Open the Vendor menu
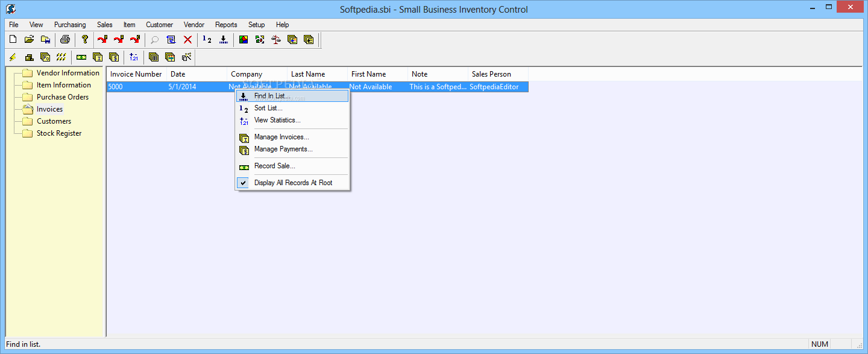The image size is (868, 354). tap(194, 25)
